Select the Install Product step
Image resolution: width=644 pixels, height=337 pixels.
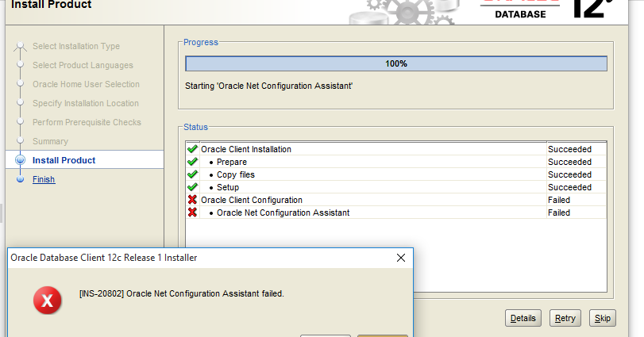[x=64, y=160]
